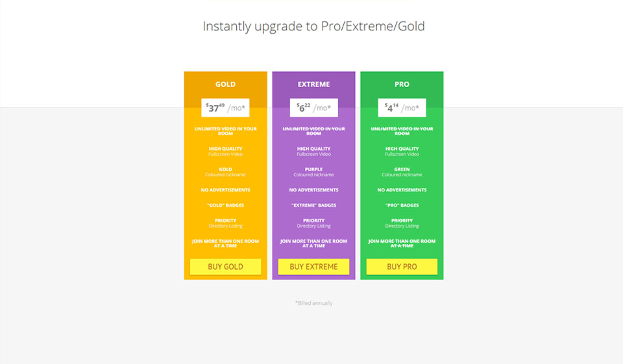
Task: Click the page heading about instant upgrades
Action: point(313,27)
